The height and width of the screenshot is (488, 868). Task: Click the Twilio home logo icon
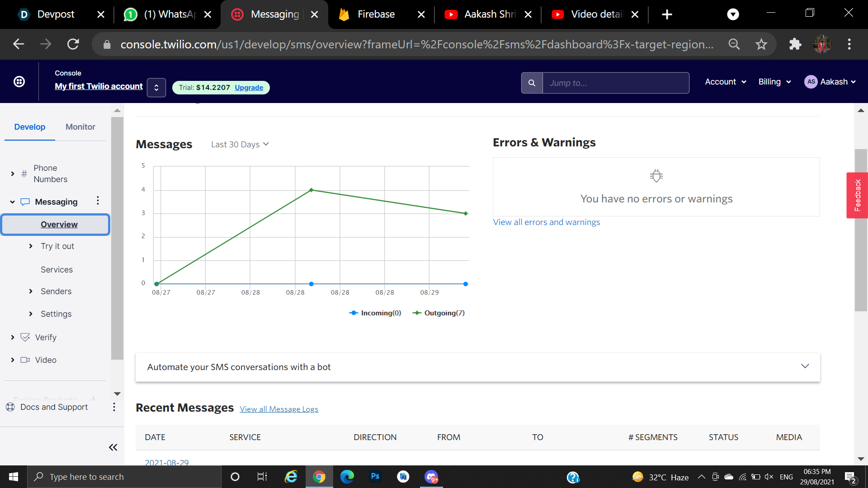tap(19, 82)
